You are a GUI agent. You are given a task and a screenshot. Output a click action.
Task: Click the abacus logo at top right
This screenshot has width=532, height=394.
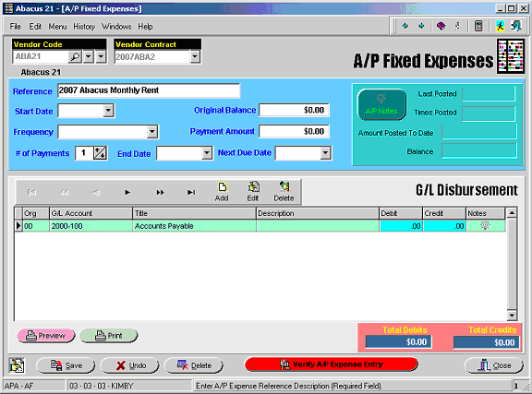click(511, 56)
